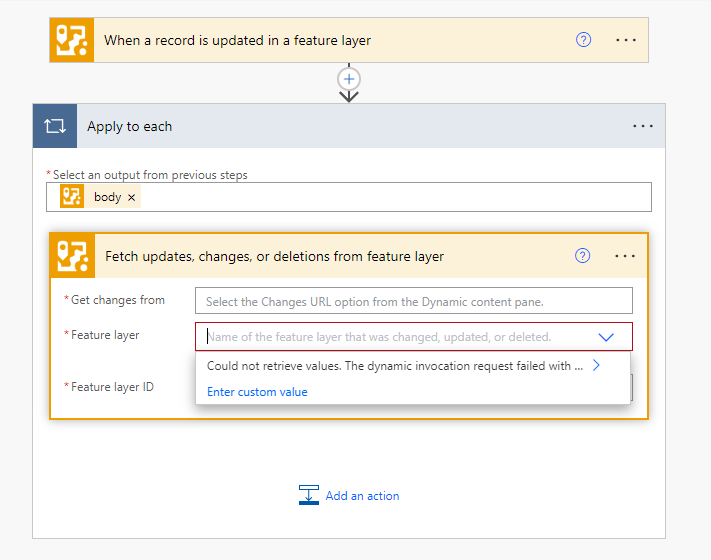Choose Enter custom value option
711x560 pixels.
pyautogui.click(x=257, y=392)
